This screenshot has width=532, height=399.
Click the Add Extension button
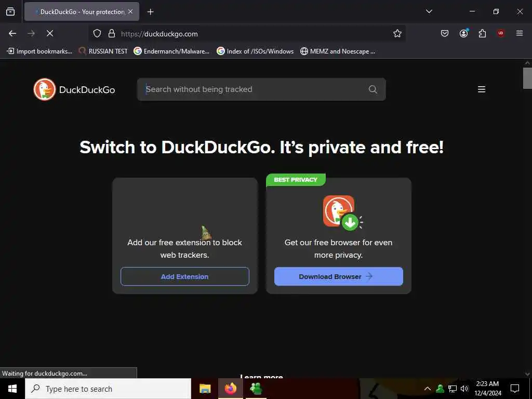point(185,276)
